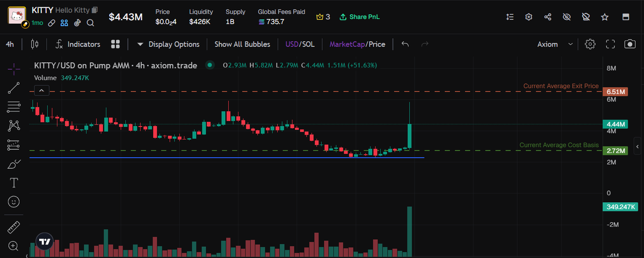Click the Global Fees Paid 735.7 value

point(271,22)
